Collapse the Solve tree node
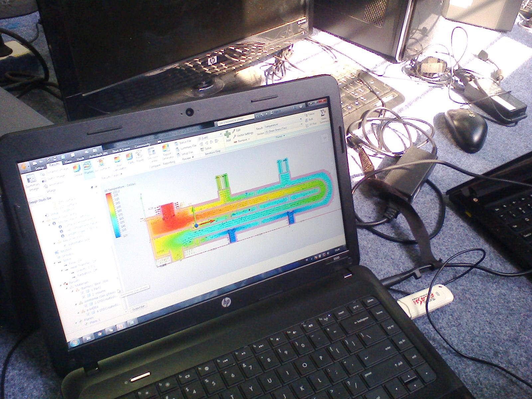The image size is (532, 399). point(54,263)
